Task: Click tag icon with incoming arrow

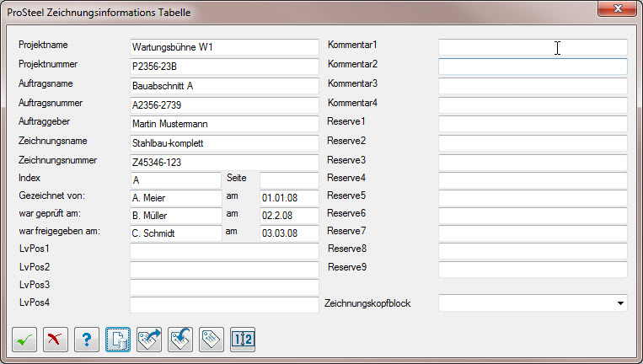Action: [x=180, y=340]
